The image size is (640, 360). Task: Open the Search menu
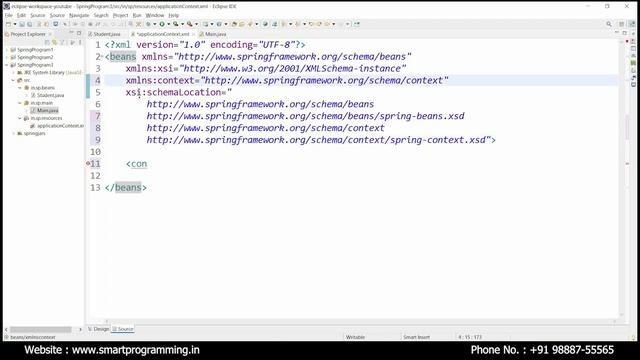pyautogui.click(x=101, y=15)
